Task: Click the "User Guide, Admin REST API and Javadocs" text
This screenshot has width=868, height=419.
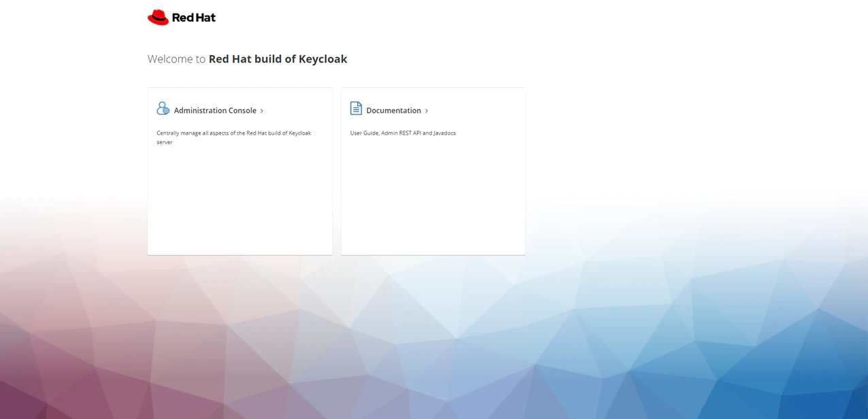Action: pos(403,133)
